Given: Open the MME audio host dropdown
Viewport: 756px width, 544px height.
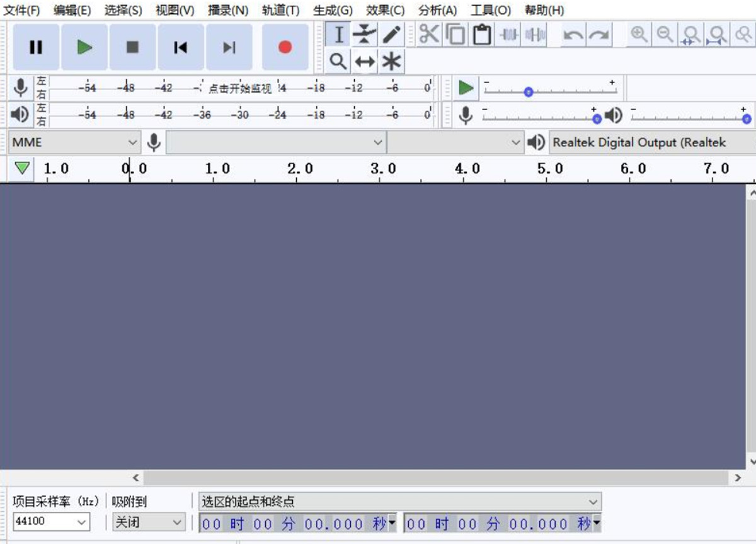Looking at the screenshot, I should point(74,143).
